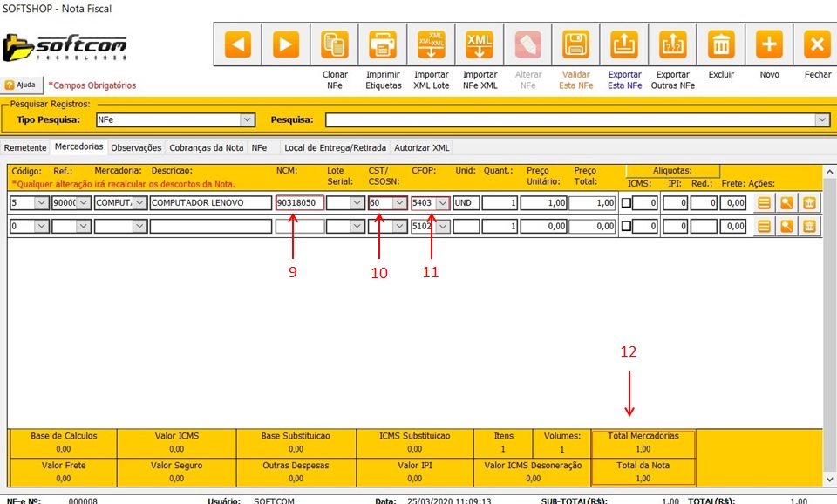Click the NCM field containing 90318050

pyautogui.click(x=299, y=203)
